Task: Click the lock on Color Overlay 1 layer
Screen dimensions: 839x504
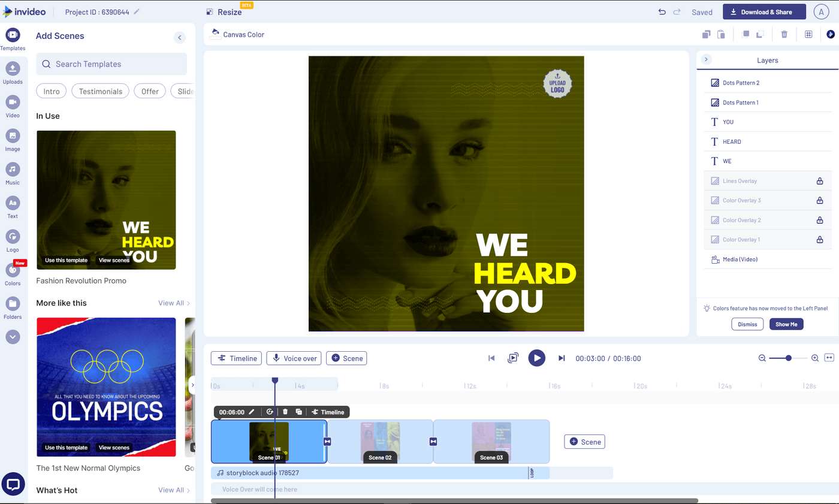Action: (x=819, y=239)
